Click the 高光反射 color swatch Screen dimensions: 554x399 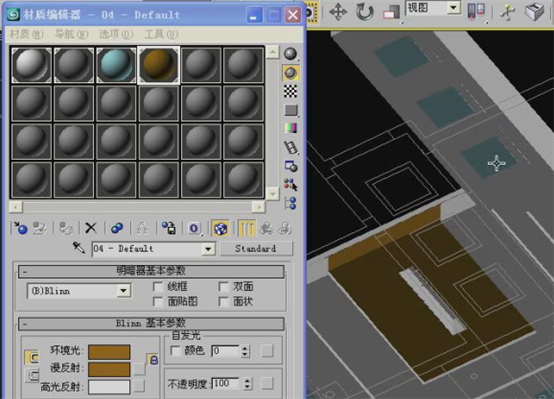tap(109, 387)
